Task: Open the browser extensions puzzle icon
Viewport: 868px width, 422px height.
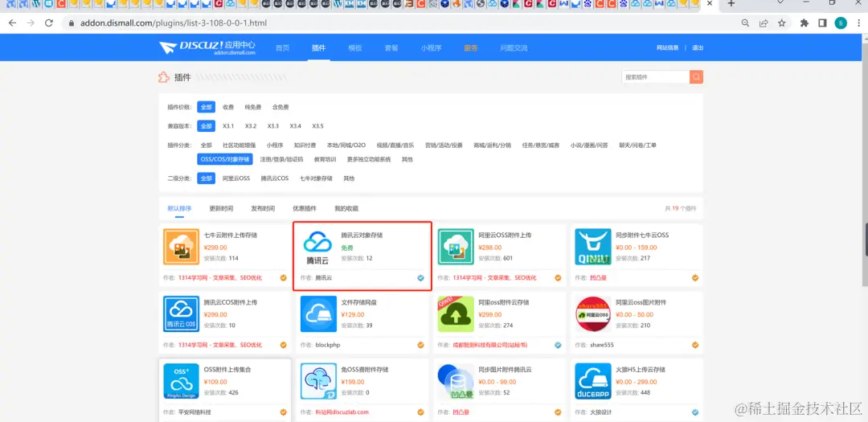Action: tap(805, 23)
